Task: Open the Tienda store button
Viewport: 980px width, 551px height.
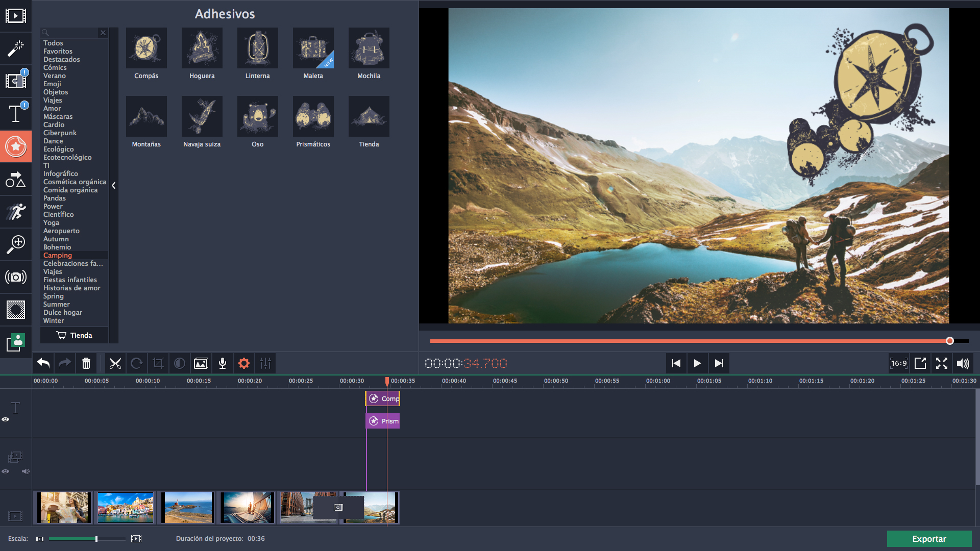Action: [75, 335]
